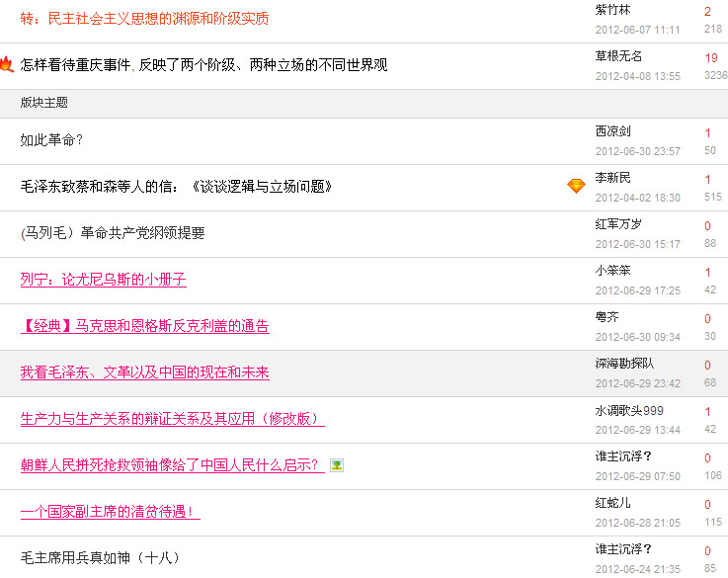Click the flame hot-thread icon
Viewport: 728px width, 578px height.
pos(7,65)
